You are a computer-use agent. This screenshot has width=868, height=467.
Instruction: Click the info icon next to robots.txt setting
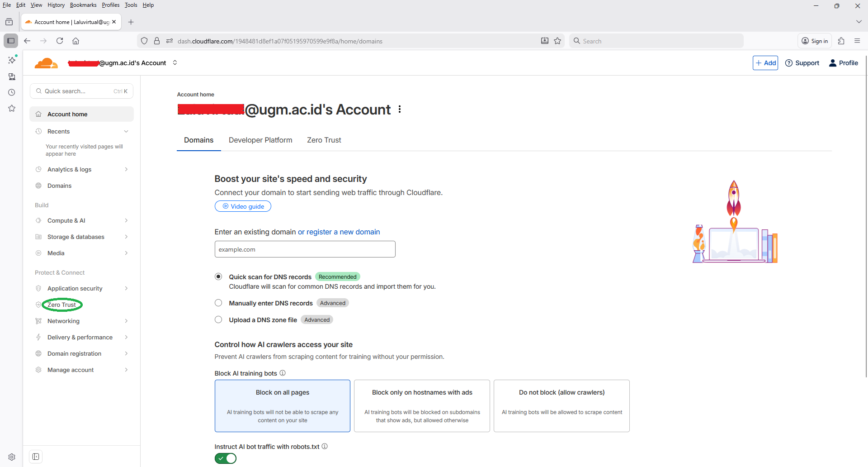[x=325, y=446]
